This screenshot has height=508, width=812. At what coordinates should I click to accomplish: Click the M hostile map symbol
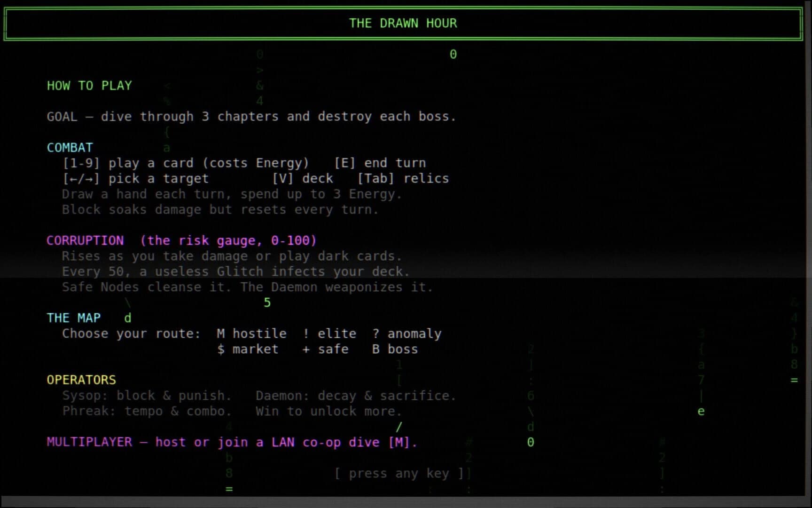tap(251, 333)
